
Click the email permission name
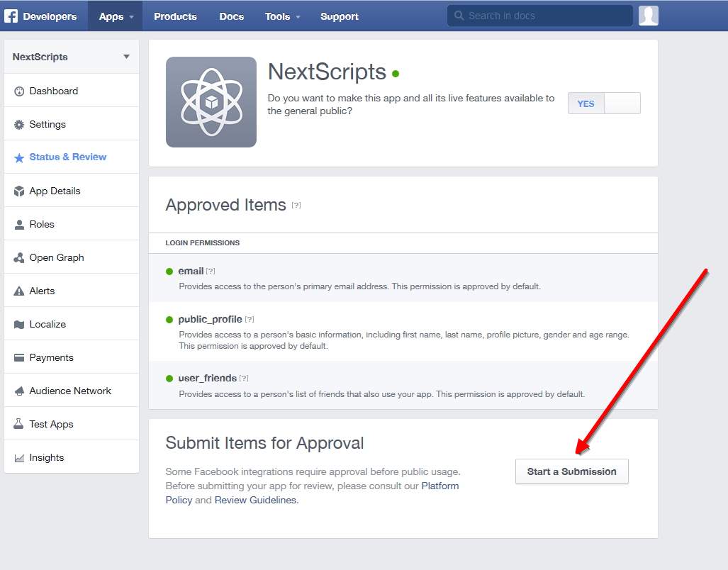191,271
